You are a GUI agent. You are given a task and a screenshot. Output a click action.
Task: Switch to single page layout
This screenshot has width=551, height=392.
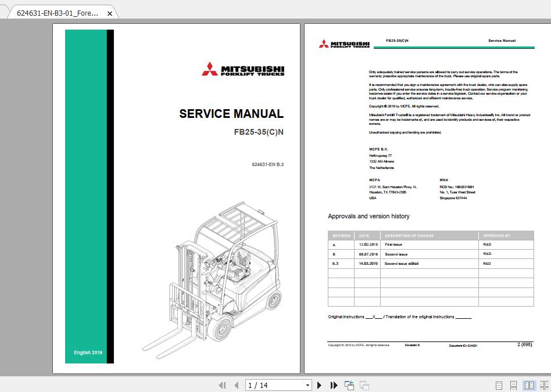tap(498, 385)
